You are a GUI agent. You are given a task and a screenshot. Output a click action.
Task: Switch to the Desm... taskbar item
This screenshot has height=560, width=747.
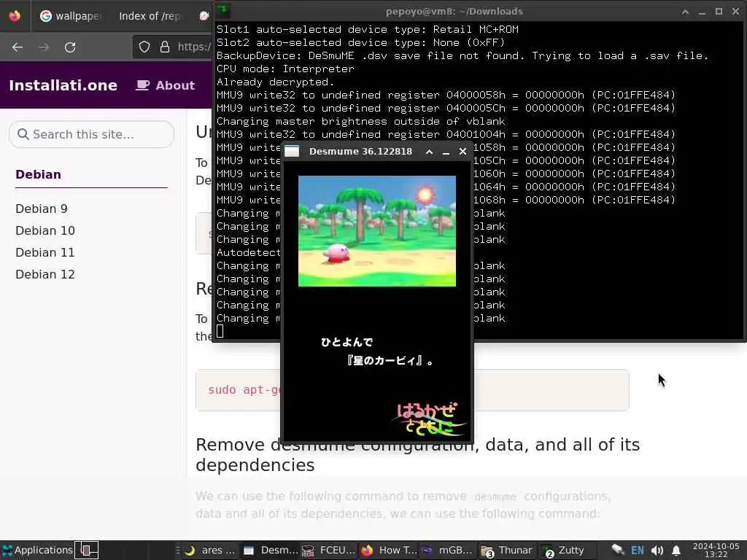(270, 551)
